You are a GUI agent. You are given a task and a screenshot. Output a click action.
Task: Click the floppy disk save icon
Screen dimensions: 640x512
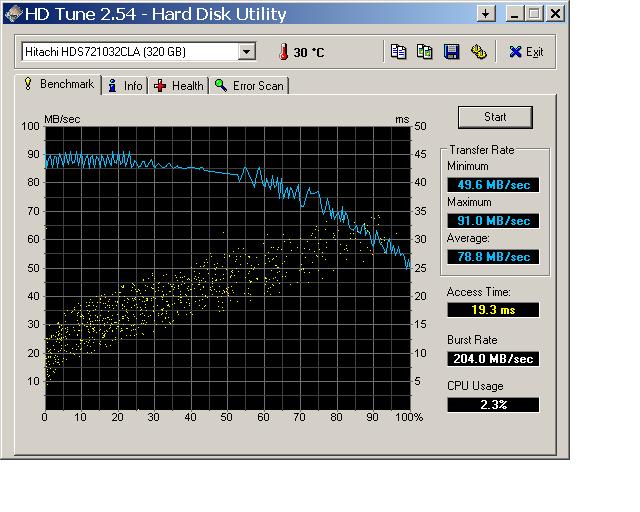[452, 52]
